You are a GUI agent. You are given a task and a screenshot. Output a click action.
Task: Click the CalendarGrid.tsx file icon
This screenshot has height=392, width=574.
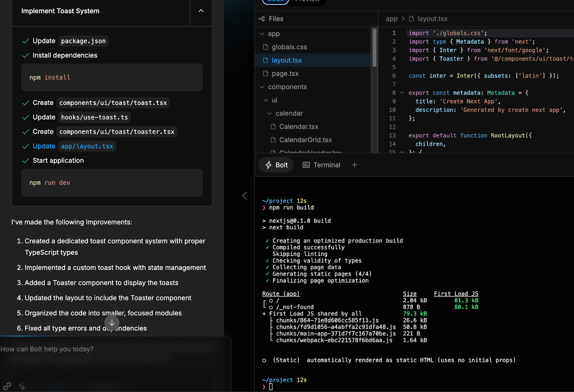(273, 140)
